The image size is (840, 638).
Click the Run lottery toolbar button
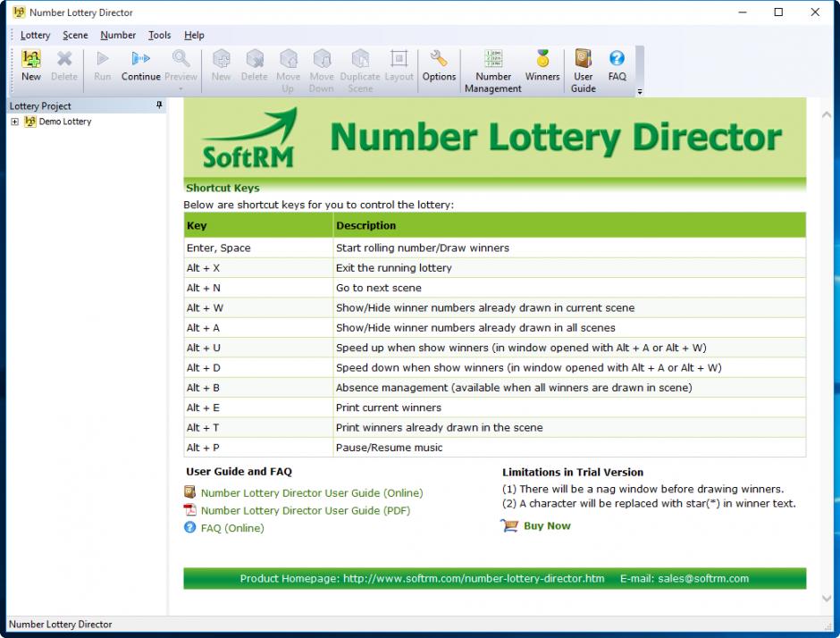point(103,65)
